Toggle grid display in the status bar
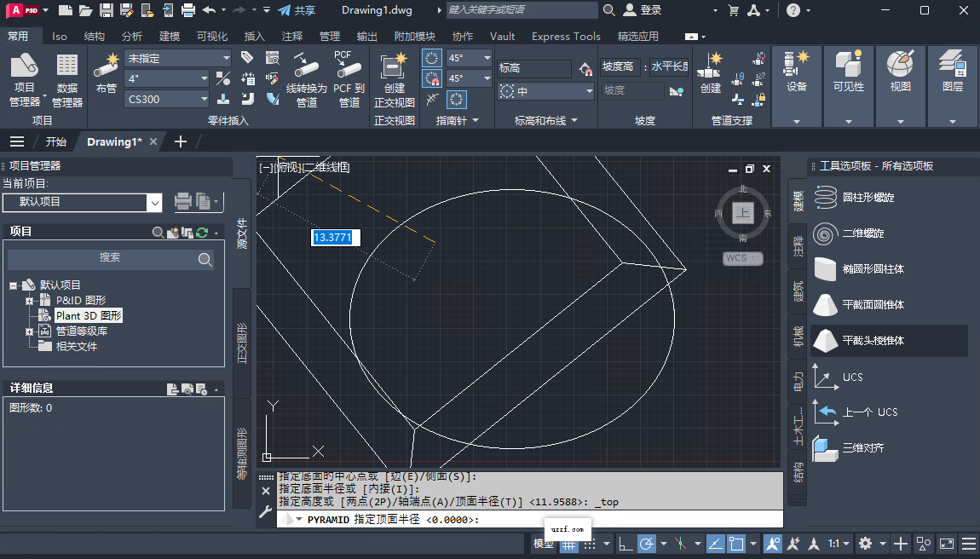This screenshot has width=980, height=559. tap(569, 544)
